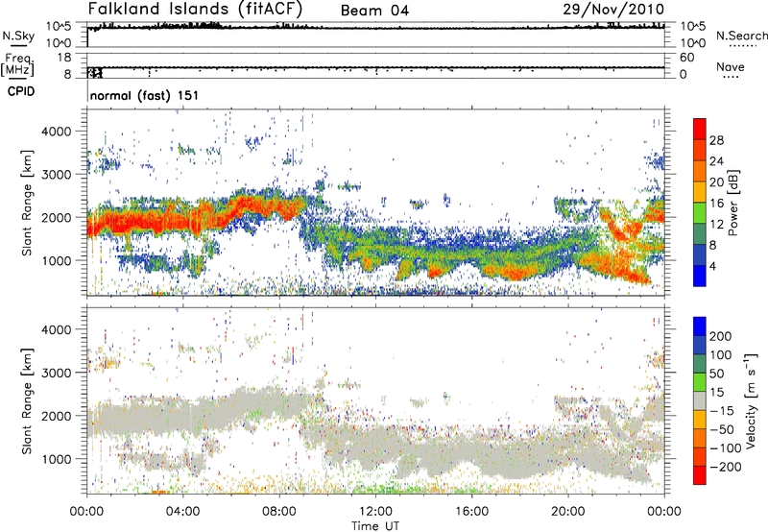Click the "60" Nave axis tick
Screen dimensions: 768x532
tap(686, 58)
